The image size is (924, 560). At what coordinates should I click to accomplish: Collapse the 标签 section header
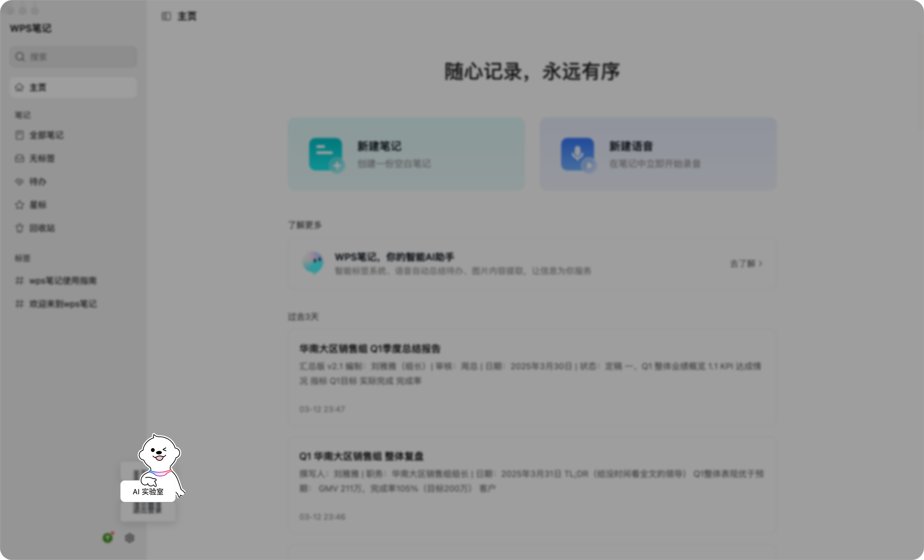pyautogui.click(x=22, y=258)
